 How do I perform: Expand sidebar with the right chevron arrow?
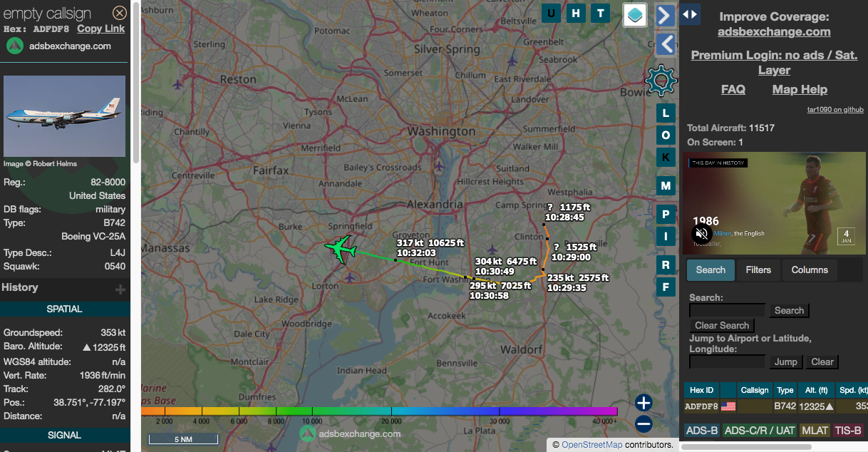(x=665, y=15)
